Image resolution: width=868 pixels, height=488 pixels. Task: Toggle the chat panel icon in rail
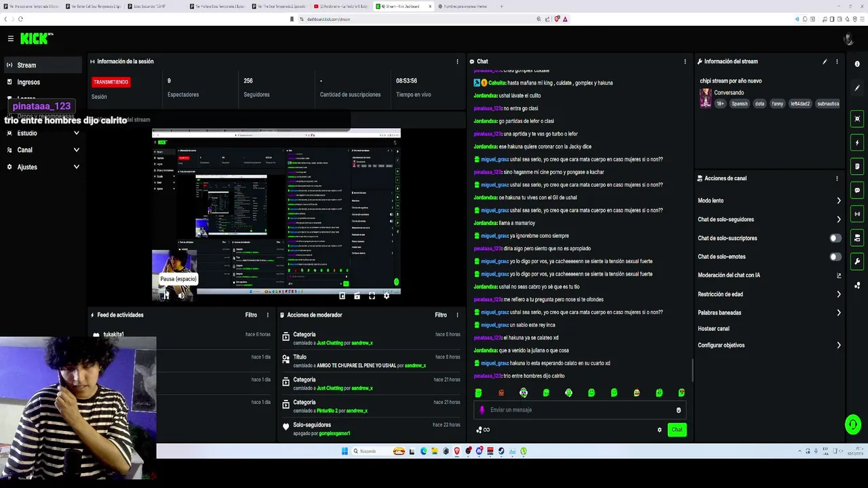[x=857, y=190]
